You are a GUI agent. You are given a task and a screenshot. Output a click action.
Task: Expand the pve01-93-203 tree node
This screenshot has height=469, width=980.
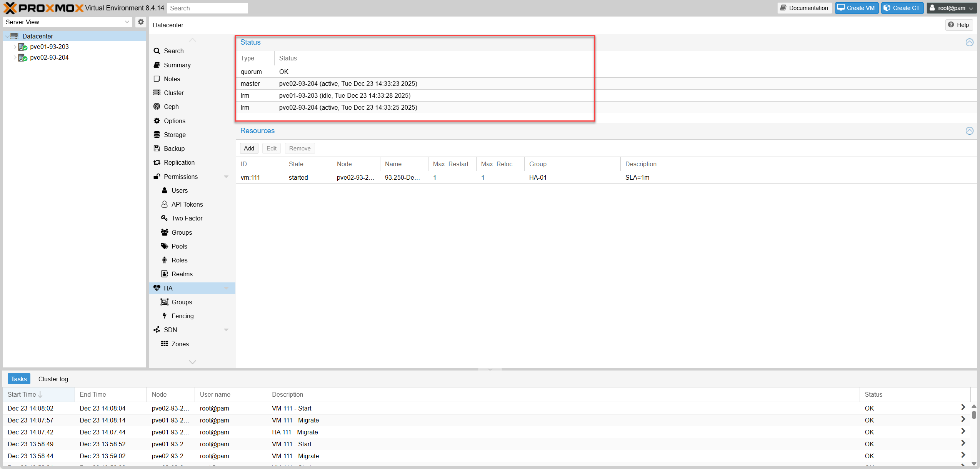(15, 47)
